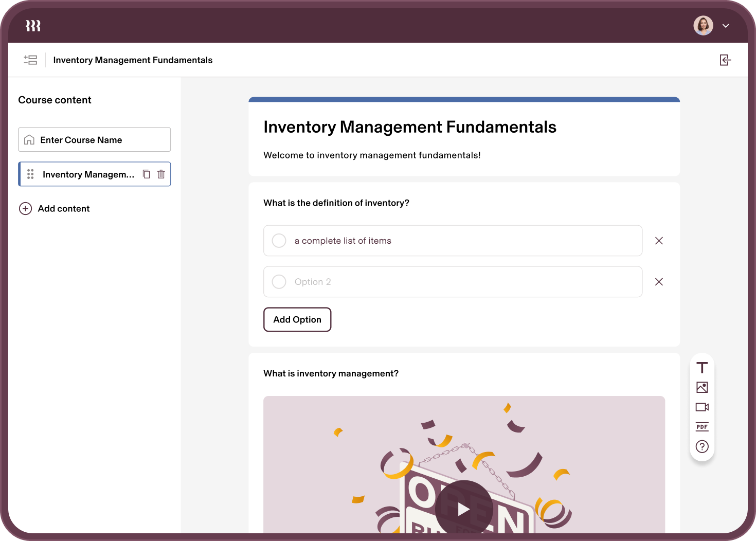
Task: Play the inventory management video
Action: pos(464,509)
